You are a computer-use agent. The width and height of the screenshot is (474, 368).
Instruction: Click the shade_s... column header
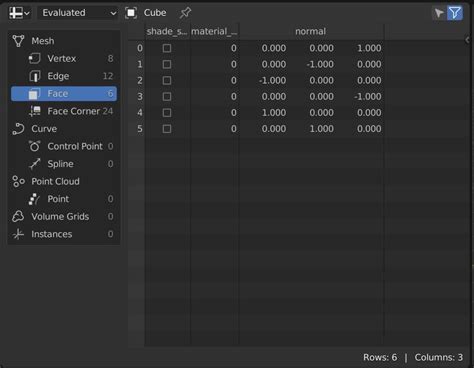167,32
